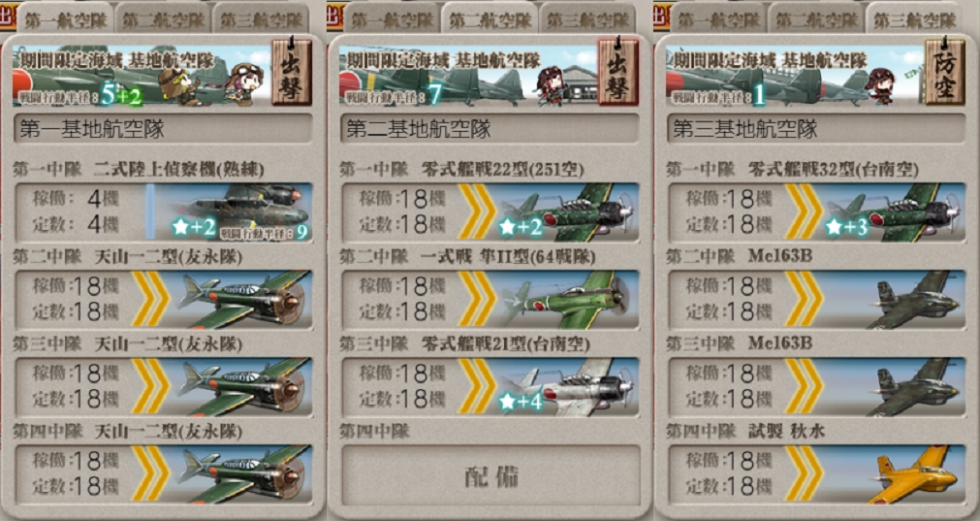Switch to 第二航空隊 tab in left panel
This screenshot has height=521, width=980.
164,19
